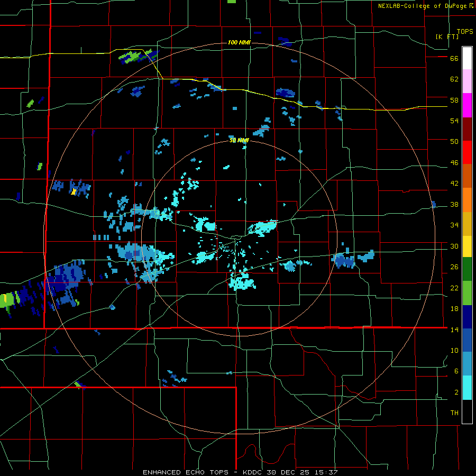476x476 pixels.
Task: Click the yellow 30 K FT legend swatch
Action: click(467, 246)
